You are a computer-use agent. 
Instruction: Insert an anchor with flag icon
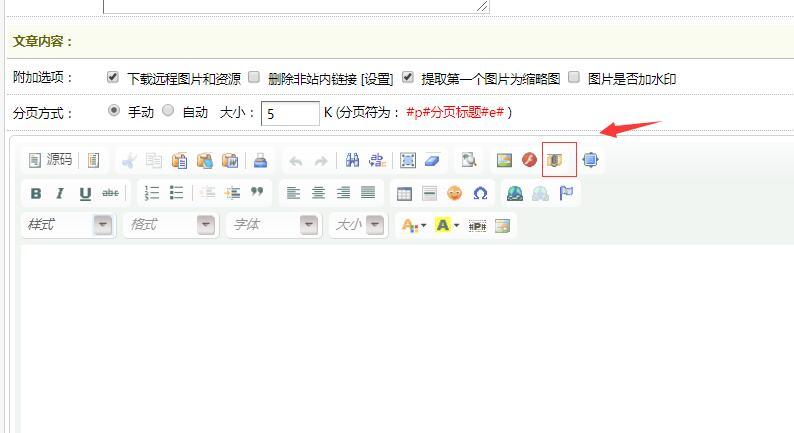pyautogui.click(x=566, y=193)
